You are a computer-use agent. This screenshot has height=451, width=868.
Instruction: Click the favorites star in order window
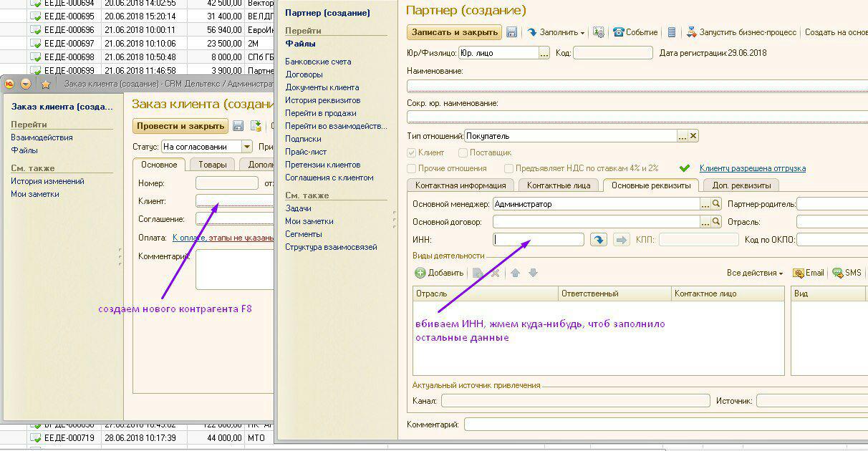click(x=46, y=84)
